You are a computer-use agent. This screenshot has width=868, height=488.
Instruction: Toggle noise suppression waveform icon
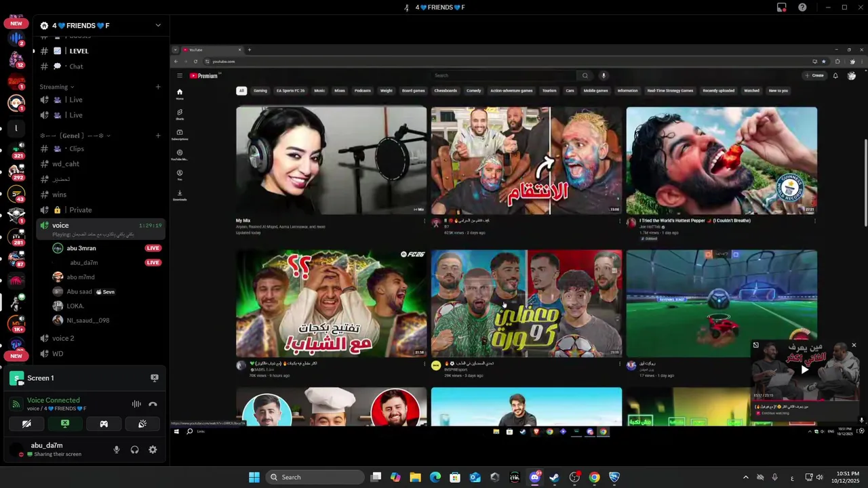[x=136, y=404]
